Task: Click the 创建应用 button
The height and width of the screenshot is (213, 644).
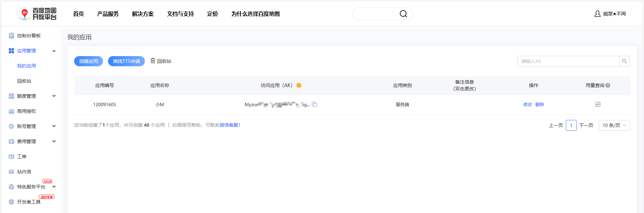Action: 89,61
